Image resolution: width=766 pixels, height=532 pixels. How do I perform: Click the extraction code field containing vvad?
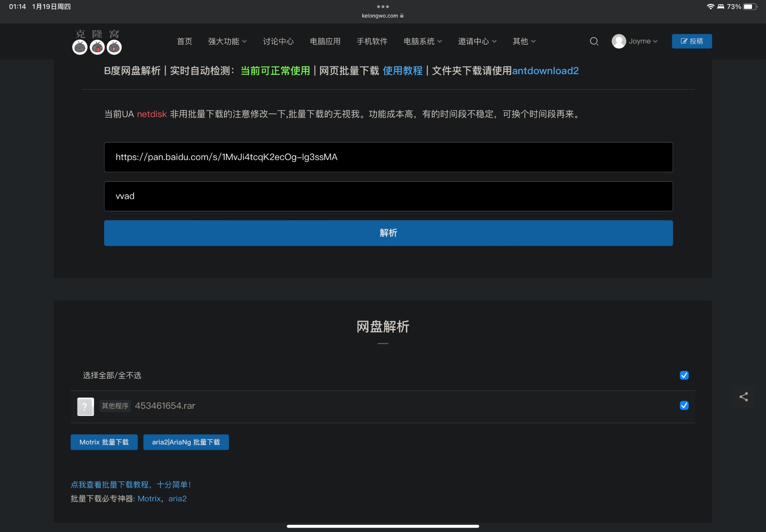pos(388,196)
